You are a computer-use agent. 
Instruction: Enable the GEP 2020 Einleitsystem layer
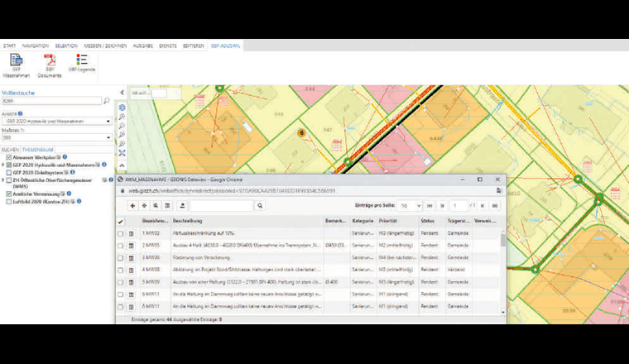pos(9,172)
